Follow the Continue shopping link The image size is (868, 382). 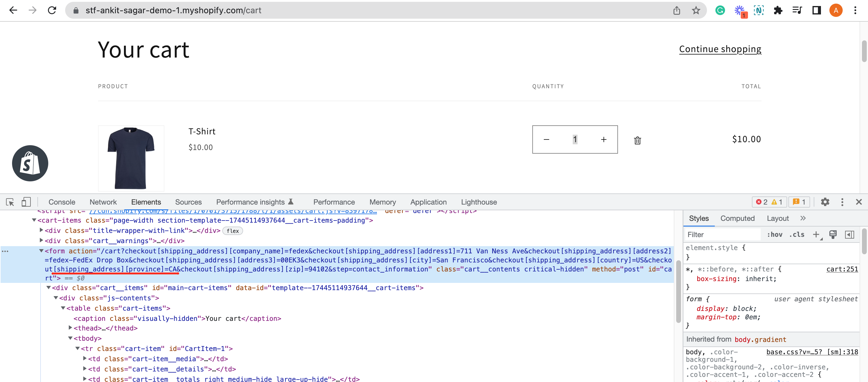click(x=720, y=49)
